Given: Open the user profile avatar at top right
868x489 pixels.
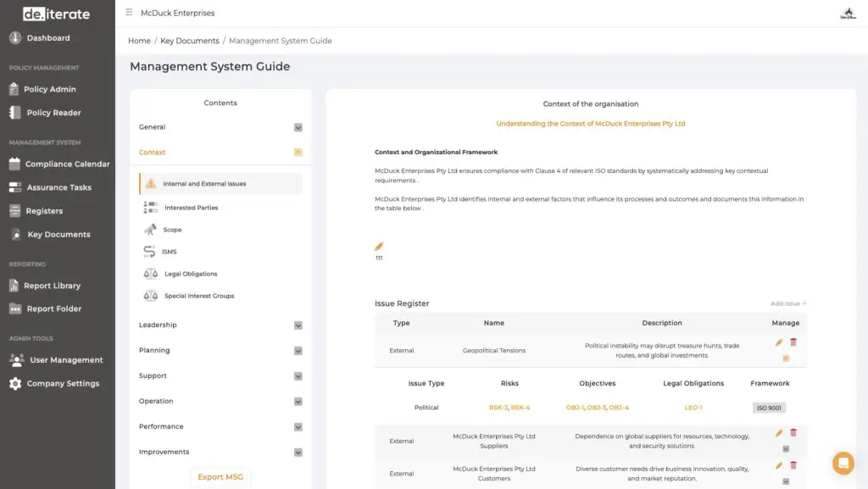Looking at the screenshot, I should point(848,14).
